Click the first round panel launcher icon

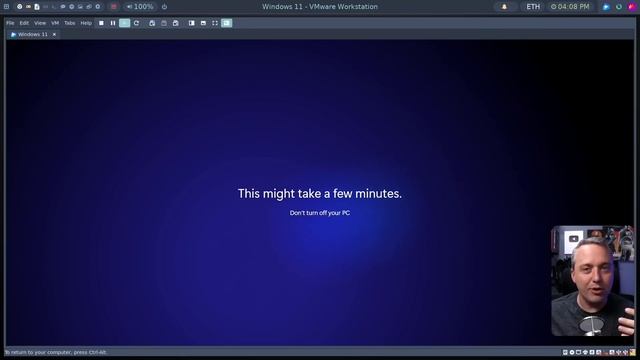pyautogui.click(x=20, y=7)
